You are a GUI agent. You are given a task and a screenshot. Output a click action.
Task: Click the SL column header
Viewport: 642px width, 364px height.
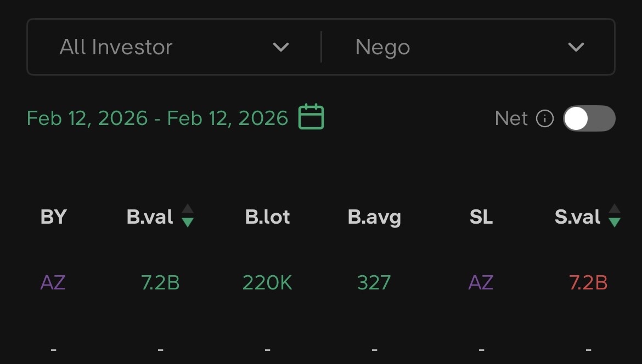pos(481,217)
